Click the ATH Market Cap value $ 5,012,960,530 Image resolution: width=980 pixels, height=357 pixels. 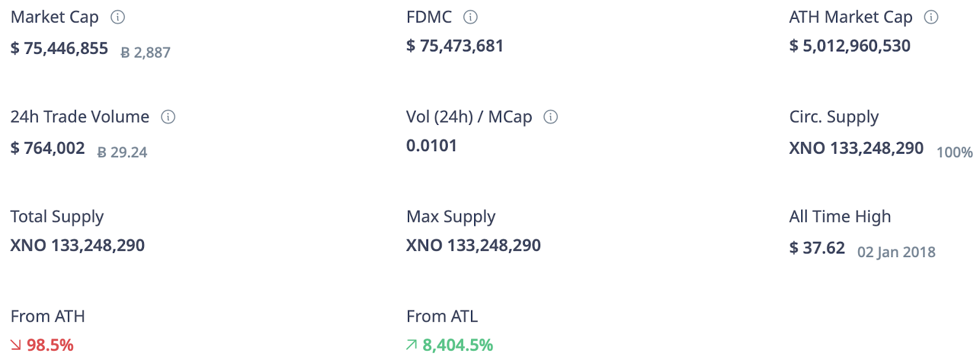(x=850, y=46)
